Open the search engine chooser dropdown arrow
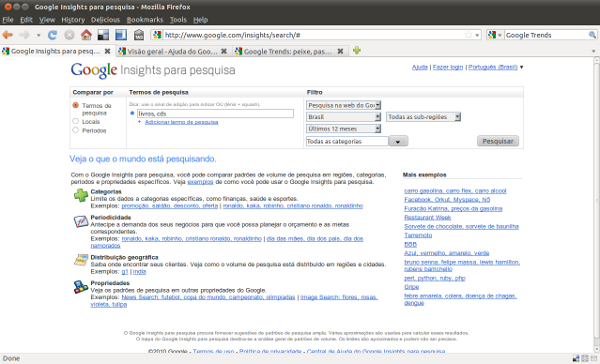The width and height of the screenshot is (600, 364). (x=500, y=35)
